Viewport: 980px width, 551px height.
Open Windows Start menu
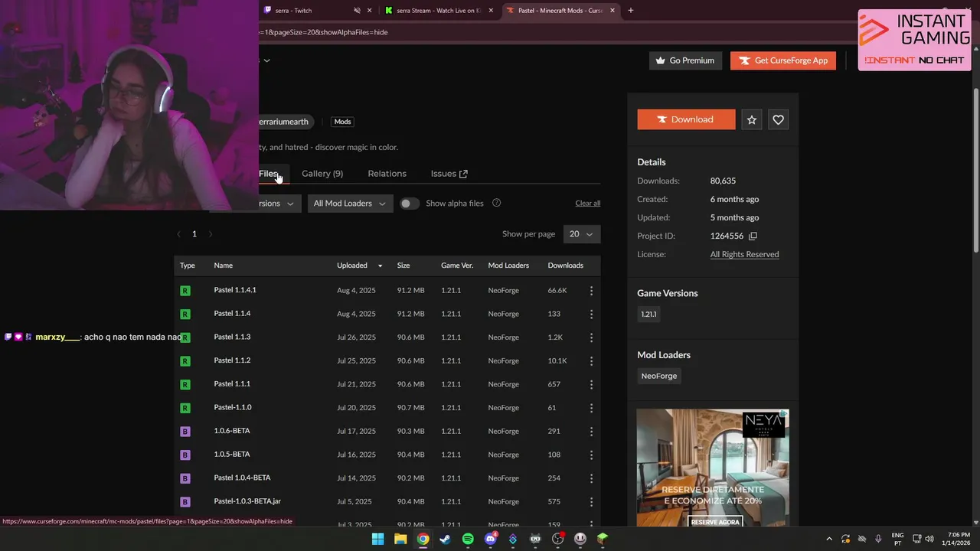[x=377, y=539]
